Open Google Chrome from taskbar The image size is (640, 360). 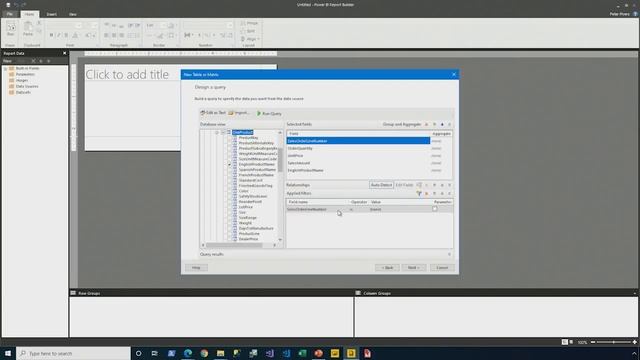coord(204,353)
